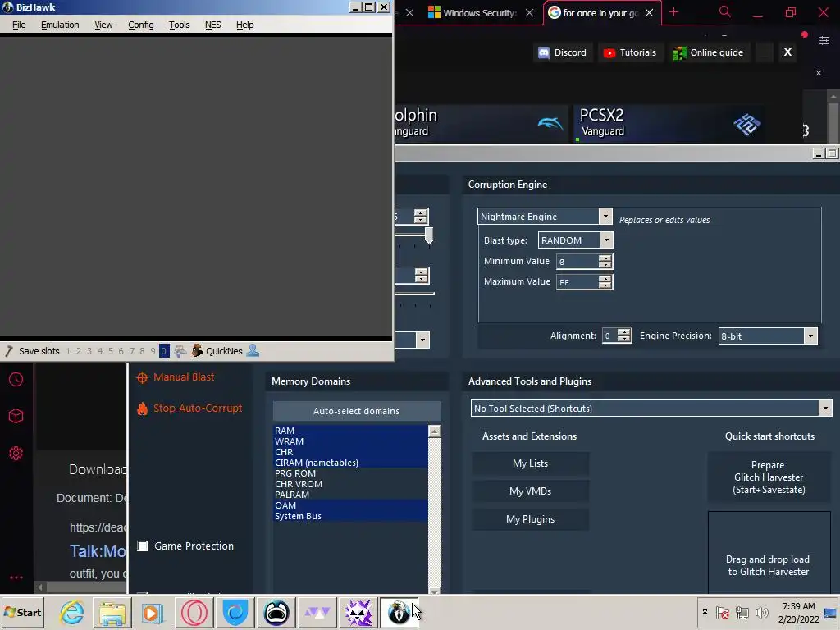Click the Maximum Value FF field
This screenshot has height=630, width=840.
(577, 282)
